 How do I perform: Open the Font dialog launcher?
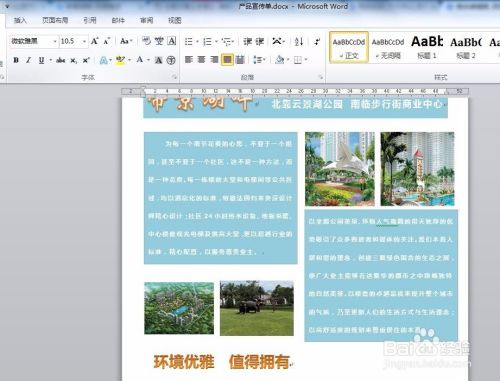point(174,77)
